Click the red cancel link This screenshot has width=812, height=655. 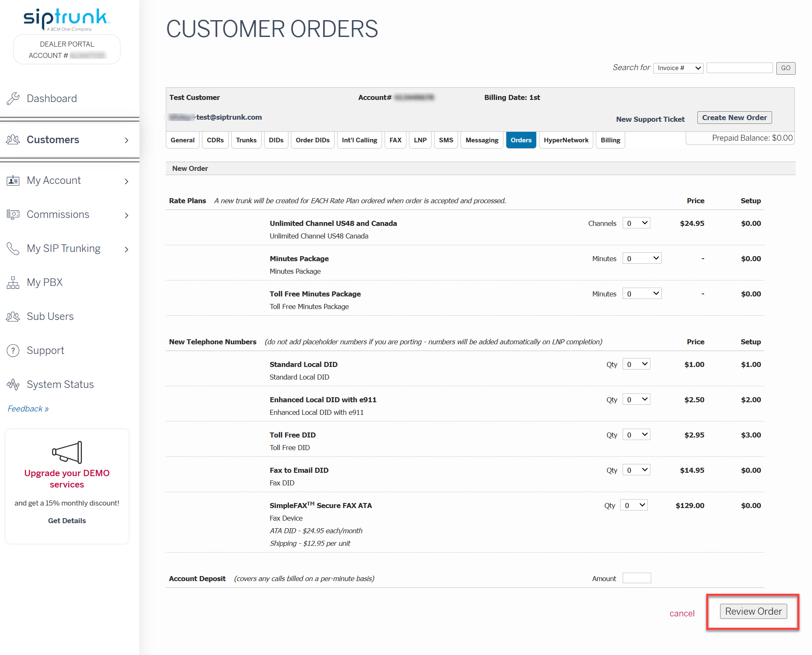(x=682, y=613)
